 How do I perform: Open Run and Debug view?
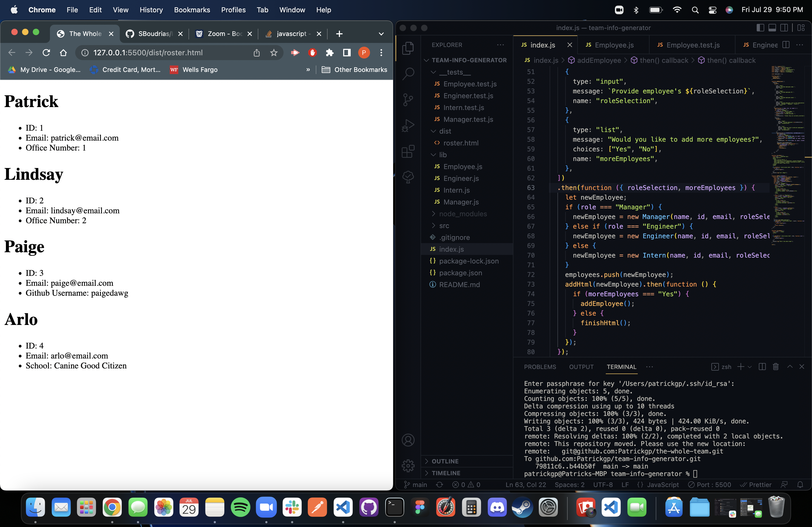click(408, 125)
